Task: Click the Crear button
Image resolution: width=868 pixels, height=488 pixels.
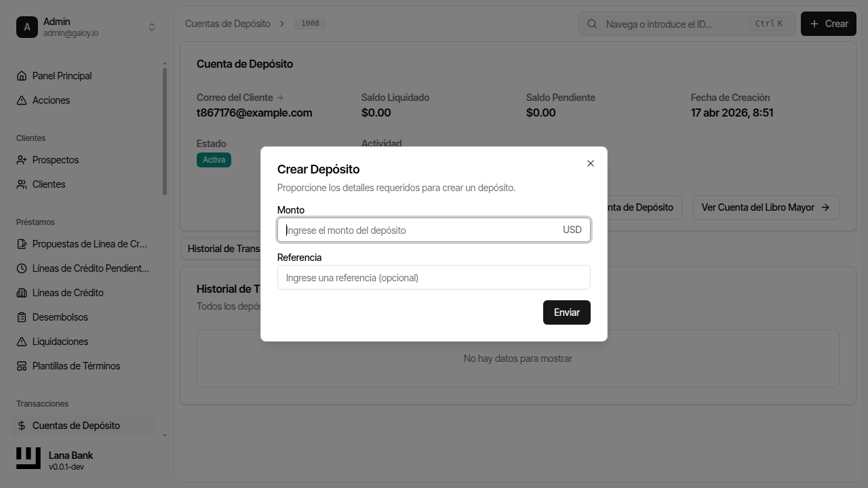Action: [828, 23]
